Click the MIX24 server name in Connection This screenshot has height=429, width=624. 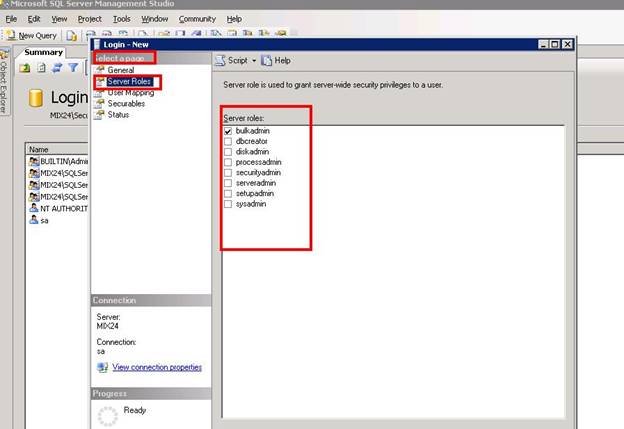click(107, 326)
